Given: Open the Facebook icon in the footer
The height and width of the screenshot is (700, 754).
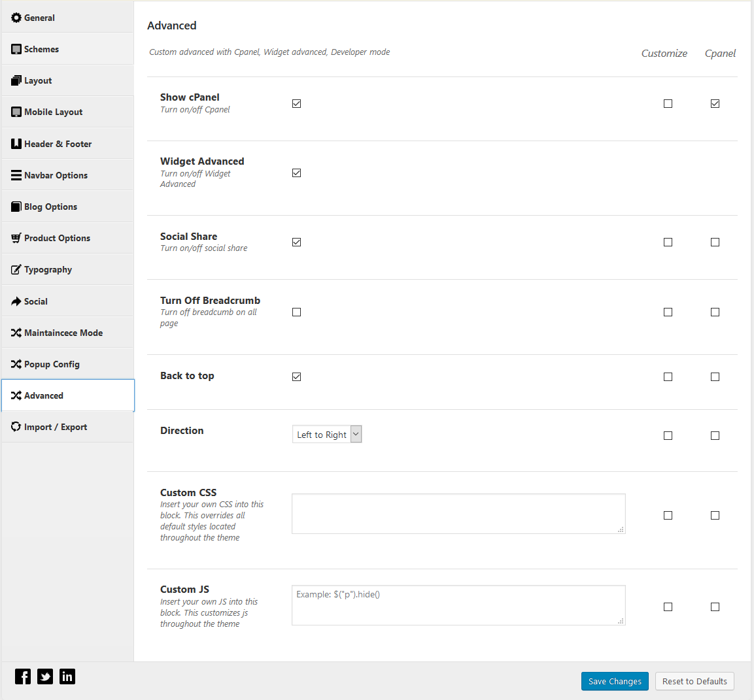Looking at the screenshot, I should (23, 676).
